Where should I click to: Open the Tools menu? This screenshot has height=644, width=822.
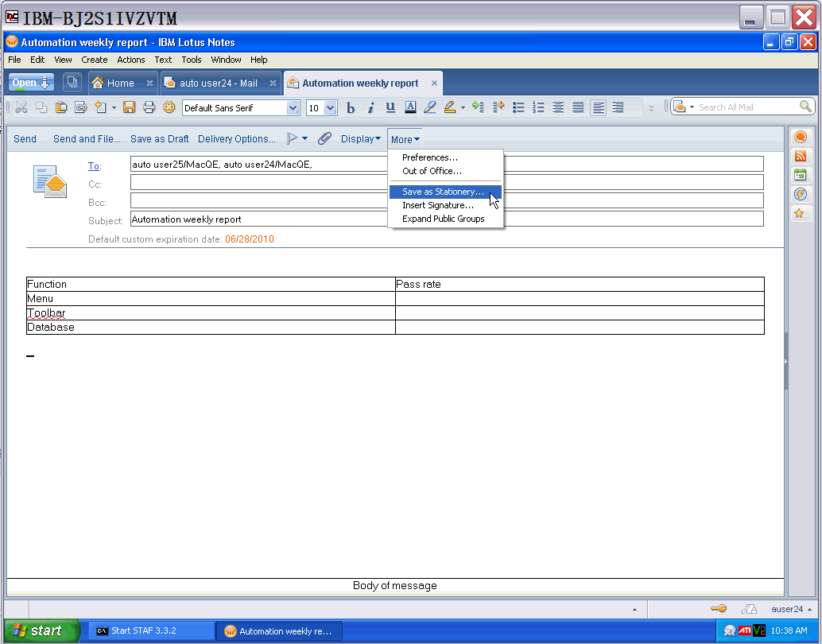[x=192, y=60]
